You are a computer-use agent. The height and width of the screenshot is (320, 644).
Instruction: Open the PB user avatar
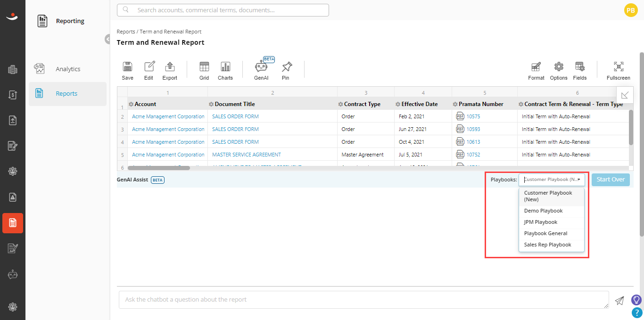(x=631, y=10)
